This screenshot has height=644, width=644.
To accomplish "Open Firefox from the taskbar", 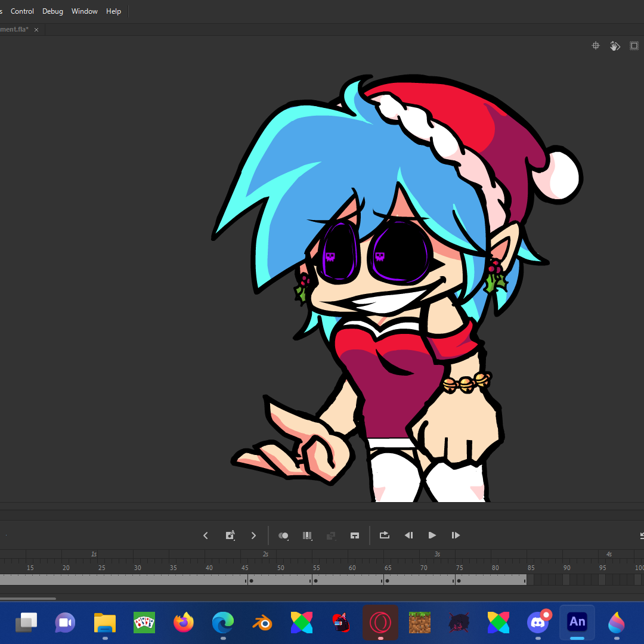I will (x=184, y=623).
